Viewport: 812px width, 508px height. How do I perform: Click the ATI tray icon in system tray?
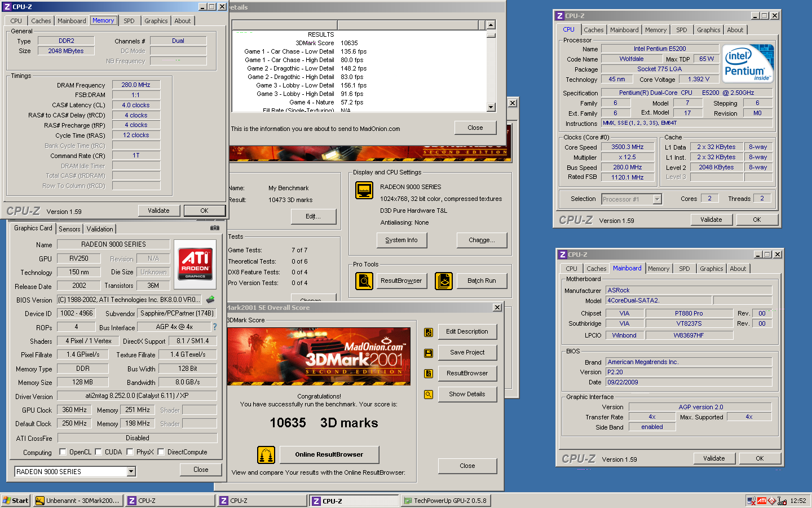(762, 501)
